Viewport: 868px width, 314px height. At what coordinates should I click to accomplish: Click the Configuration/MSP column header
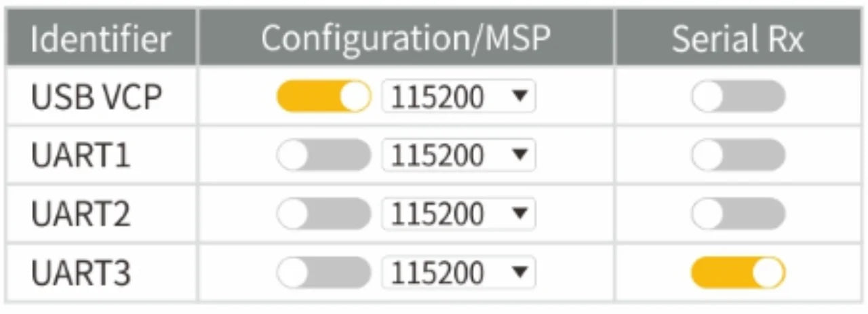click(405, 39)
